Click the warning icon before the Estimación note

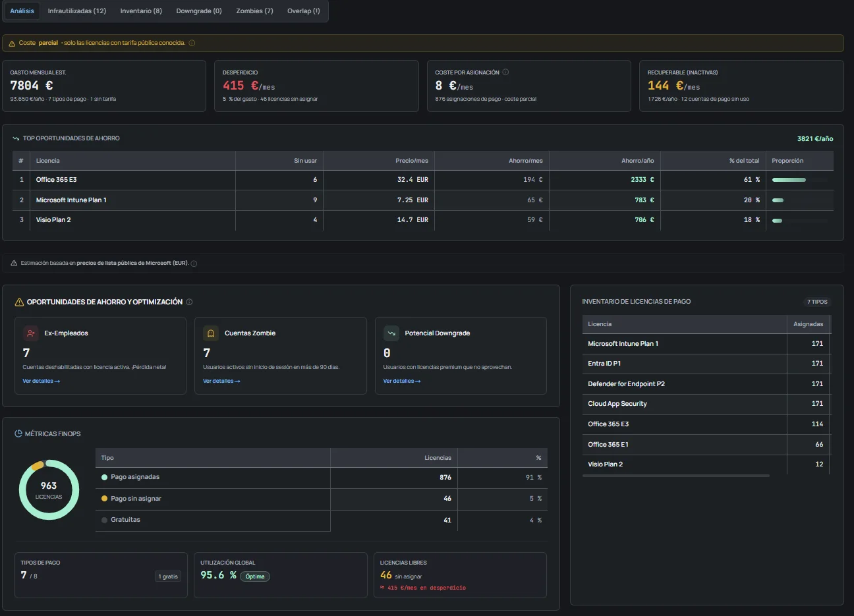coord(14,264)
